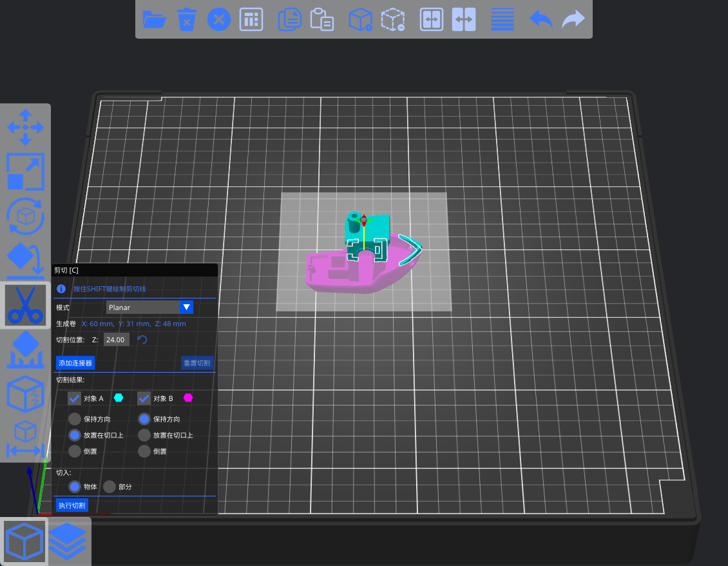Toggle the 对象 A checkbox
Viewport: 728px width, 566px height.
[x=74, y=398]
